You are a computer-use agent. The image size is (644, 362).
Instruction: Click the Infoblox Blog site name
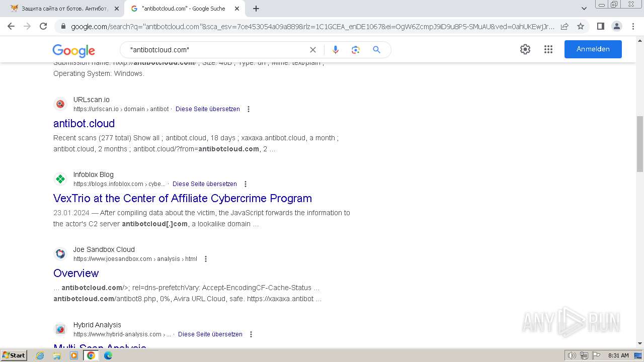coord(94,174)
